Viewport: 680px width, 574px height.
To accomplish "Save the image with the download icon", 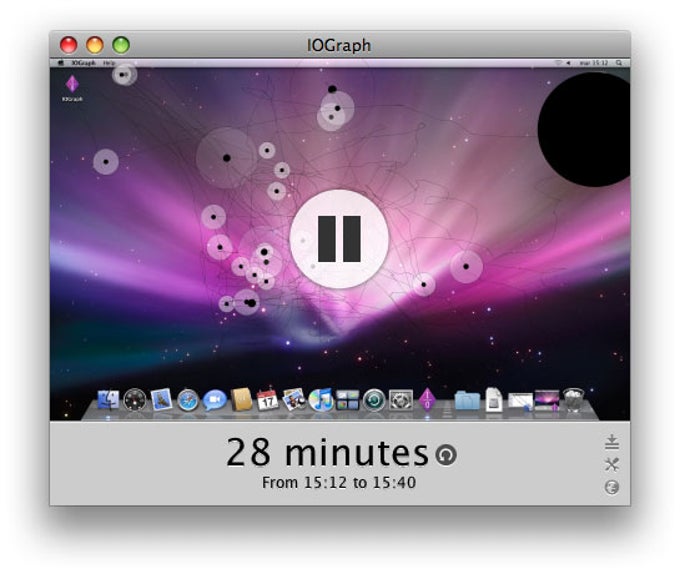I will (x=611, y=442).
